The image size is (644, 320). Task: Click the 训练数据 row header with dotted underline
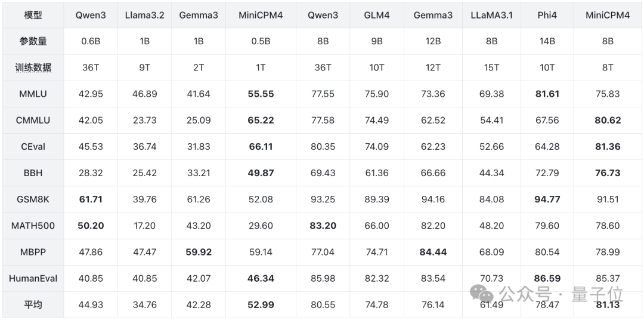pyautogui.click(x=33, y=68)
